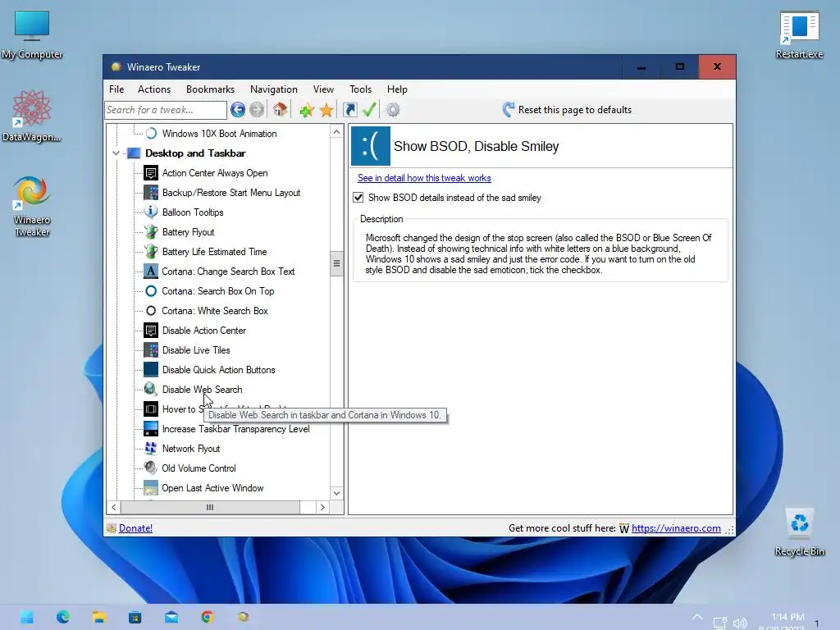
Task: Click the Battery Flyout icon
Action: (x=151, y=232)
